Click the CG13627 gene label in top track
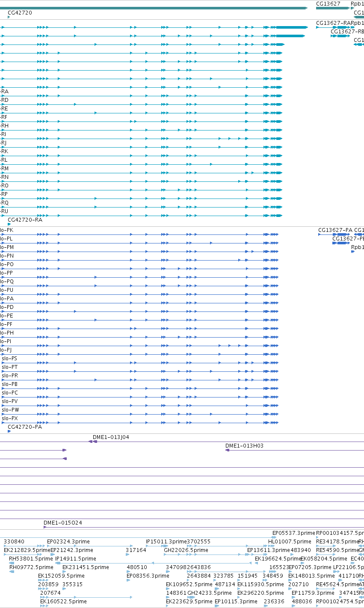The width and height of the screenshot is (364, 608). (x=328, y=4)
